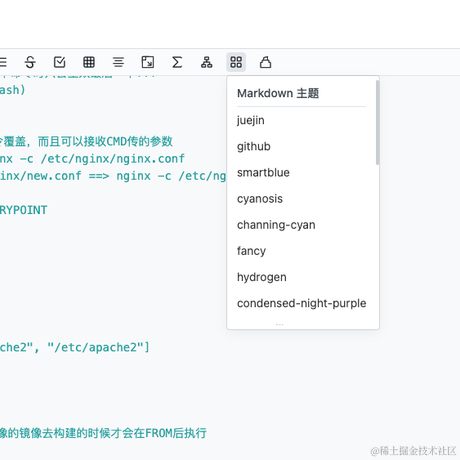
Task: Click the theme list scrollbar
Action: (377, 123)
